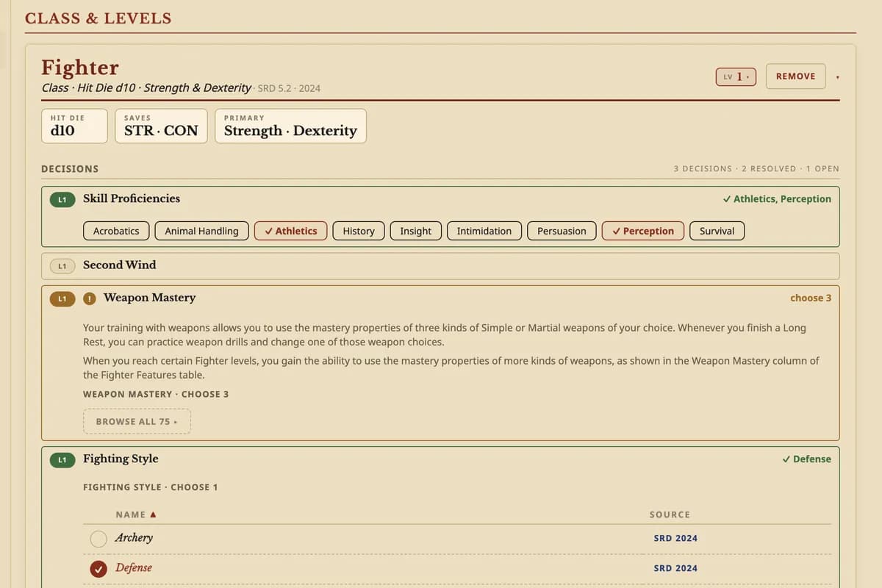Toggle the Survival skill chip
882x588 pixels.
click(x=717, y=231)
